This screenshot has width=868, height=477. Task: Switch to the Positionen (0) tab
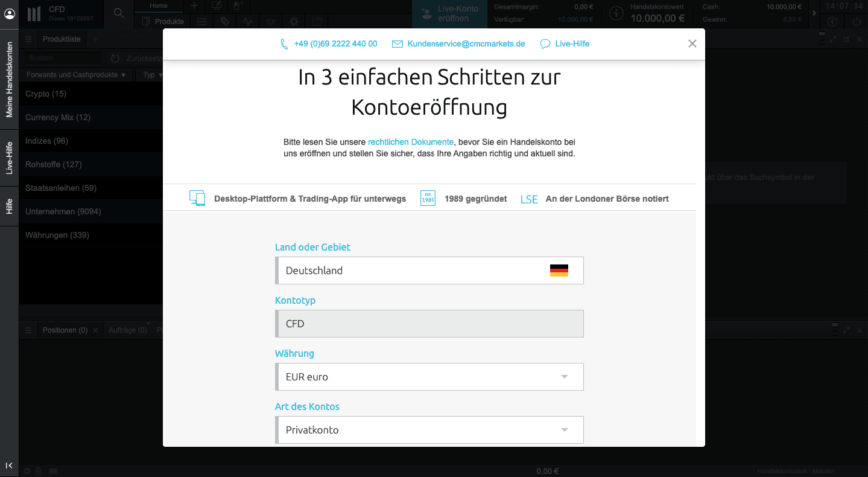(x=65, y=330)
